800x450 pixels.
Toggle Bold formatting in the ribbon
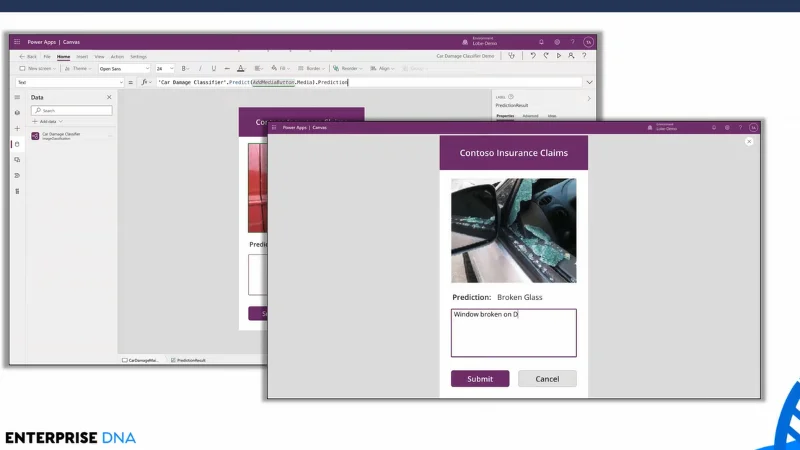pos(184,68)
